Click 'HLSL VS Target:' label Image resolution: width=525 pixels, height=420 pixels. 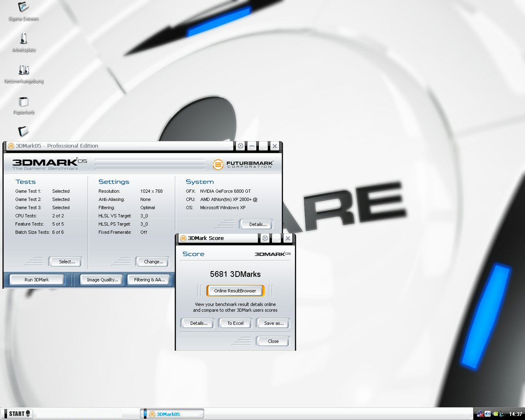coord(115,216)
